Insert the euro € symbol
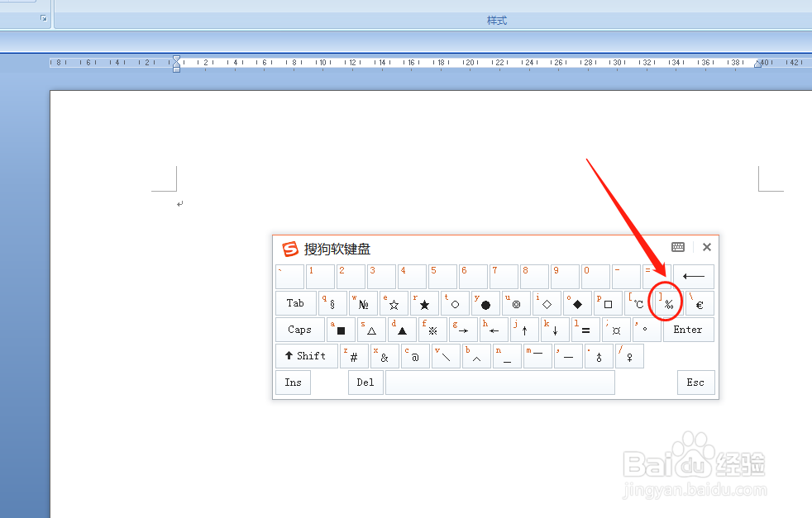Image resolution: width=812 pixels, height=518 pixels. click(699, 303)
